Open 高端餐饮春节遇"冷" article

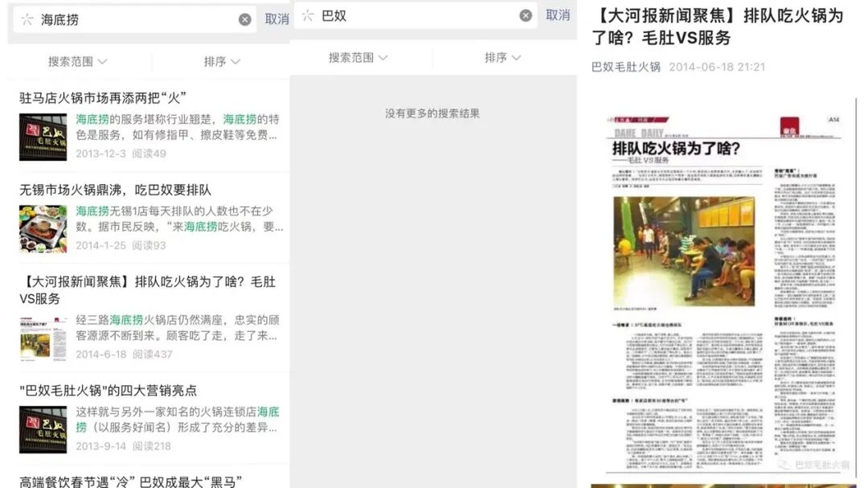(x=131, y=482)
